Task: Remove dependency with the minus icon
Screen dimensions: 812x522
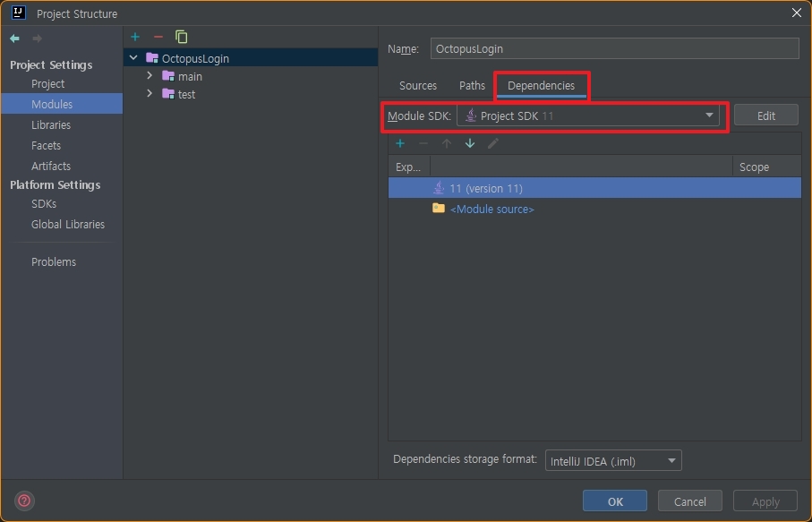Action: point(423,143)
